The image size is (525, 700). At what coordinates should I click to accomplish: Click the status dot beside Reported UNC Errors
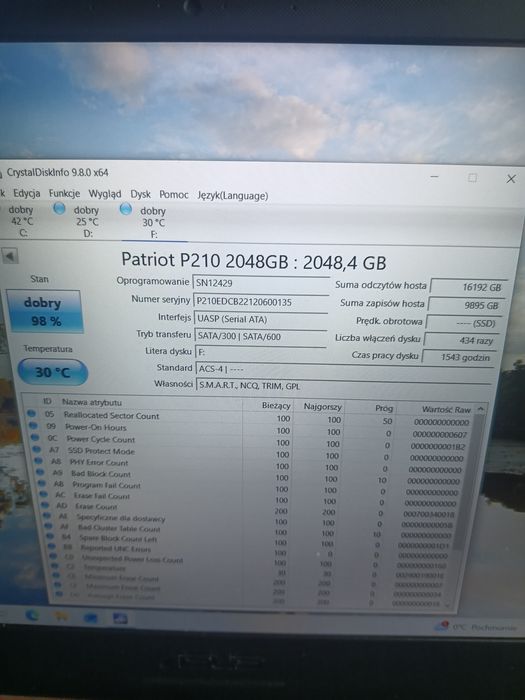tap(52, 546)
